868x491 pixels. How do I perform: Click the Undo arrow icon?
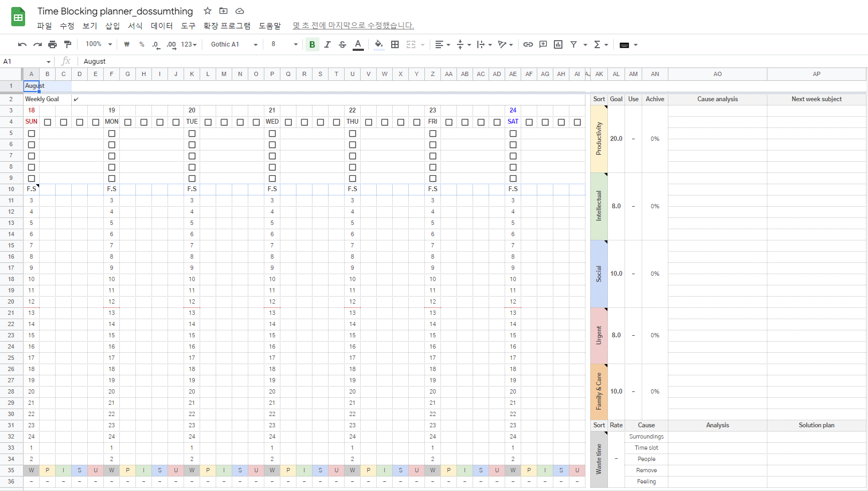tap(22, 44)
